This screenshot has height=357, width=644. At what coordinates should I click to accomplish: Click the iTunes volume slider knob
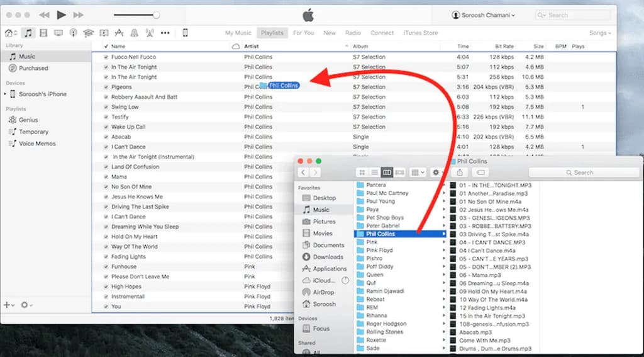pos(156,15)
